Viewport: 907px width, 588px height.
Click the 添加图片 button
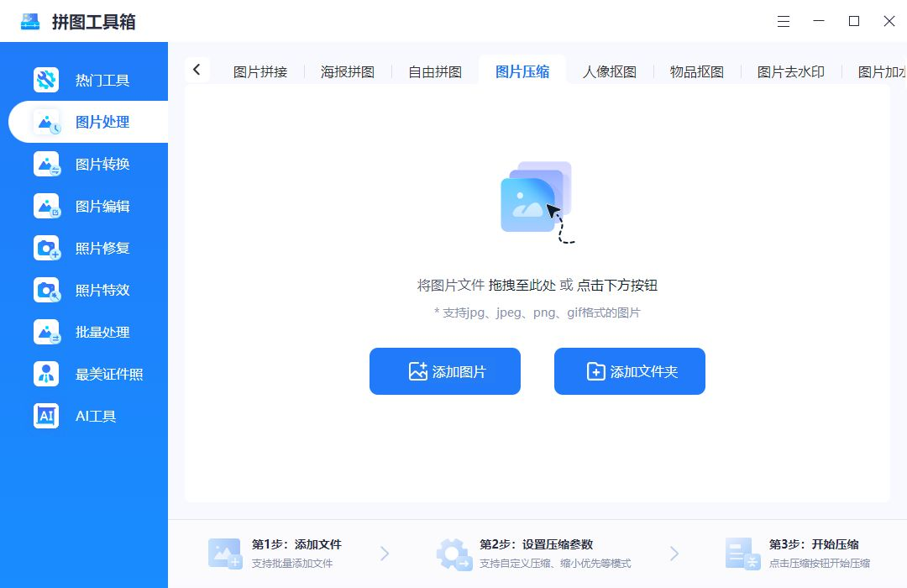pyautogui.click(x=445, y=371)
